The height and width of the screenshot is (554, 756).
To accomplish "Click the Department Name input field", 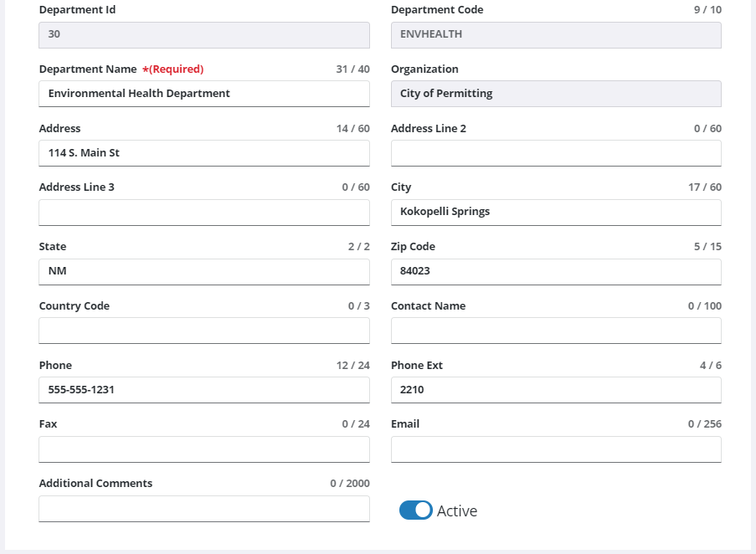I will 203,94.
